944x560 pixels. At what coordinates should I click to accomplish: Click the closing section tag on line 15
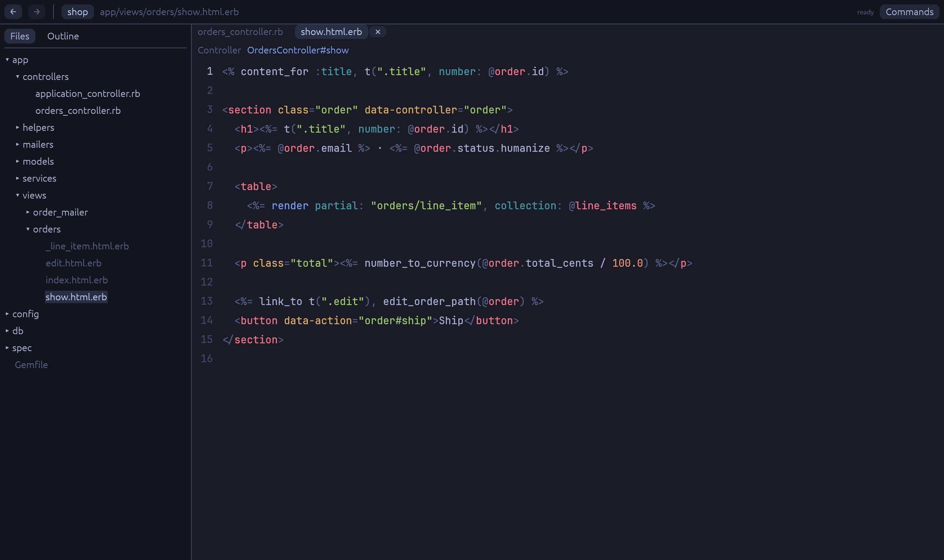tap(253, 340)
